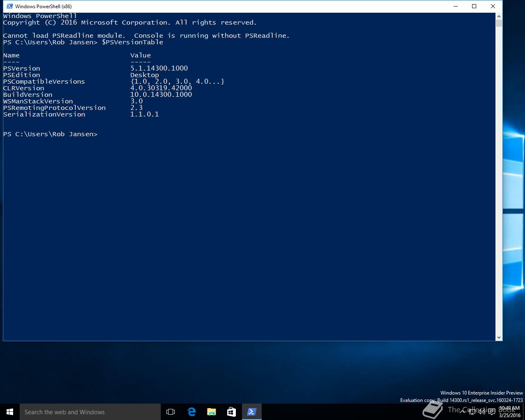The image size is (525, 420).
Task: Click the value 4.0.30319.42000
Action: [x=161, y=88]
